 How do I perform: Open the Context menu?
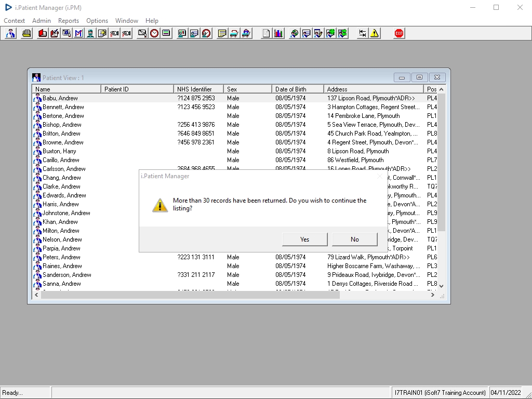point(14,21)
